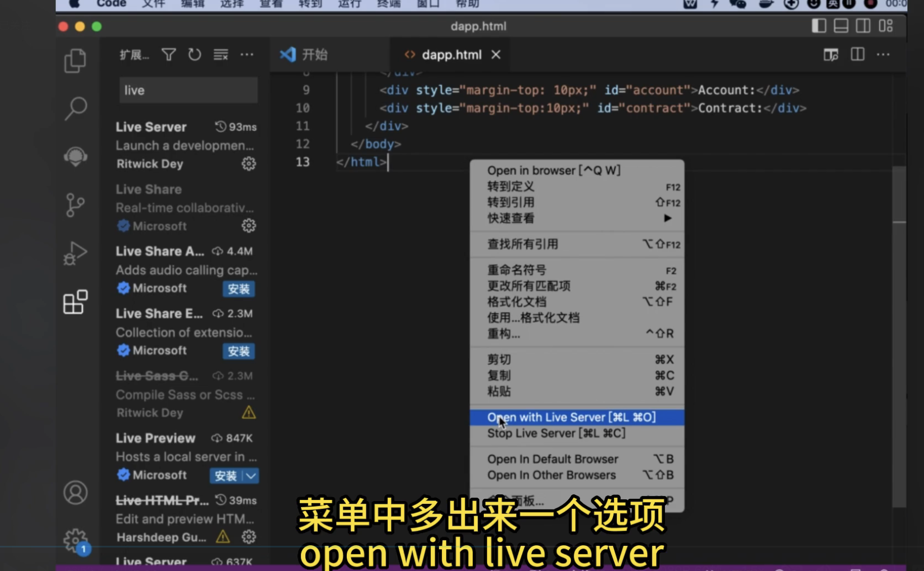Click the extension search field containing live
924x571 pixels.
tap(188, 90)
